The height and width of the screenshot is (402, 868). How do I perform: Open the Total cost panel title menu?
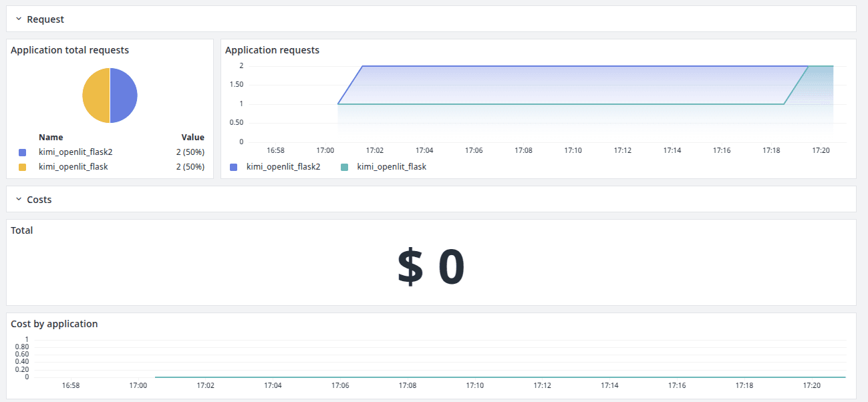pos(22,230)
